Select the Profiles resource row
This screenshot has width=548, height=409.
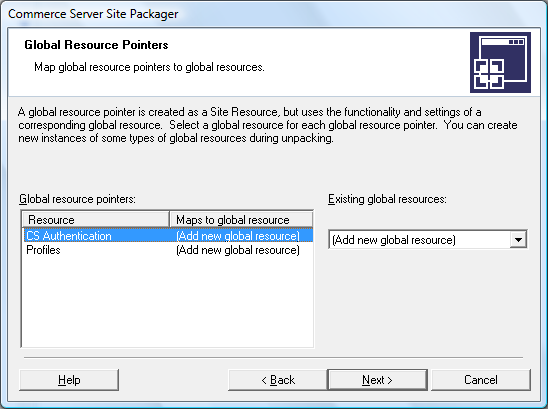click(168, 250)
